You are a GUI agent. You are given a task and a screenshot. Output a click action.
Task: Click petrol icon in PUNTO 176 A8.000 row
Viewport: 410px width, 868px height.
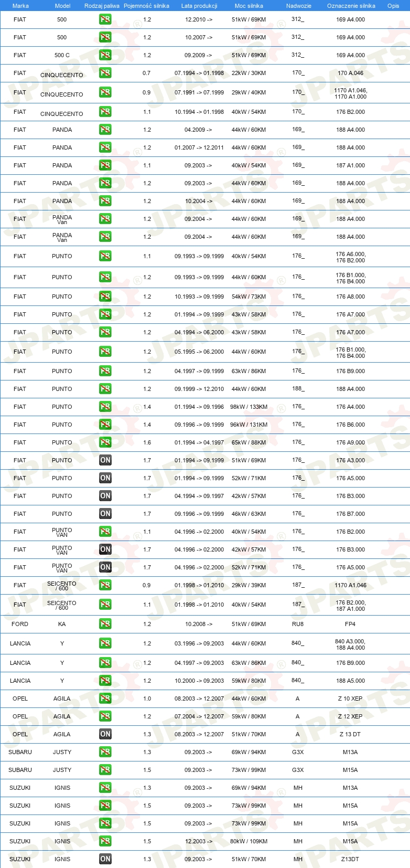click(105, 297)
